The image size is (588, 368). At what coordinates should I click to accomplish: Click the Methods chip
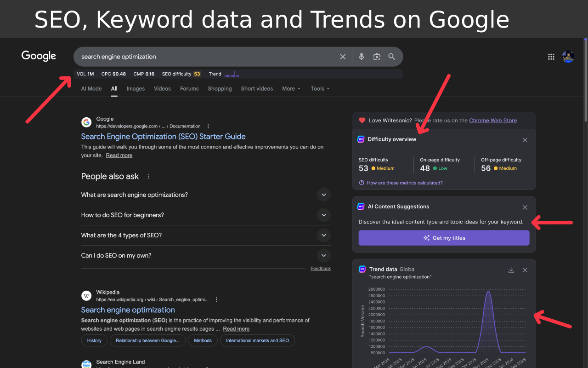203,340
